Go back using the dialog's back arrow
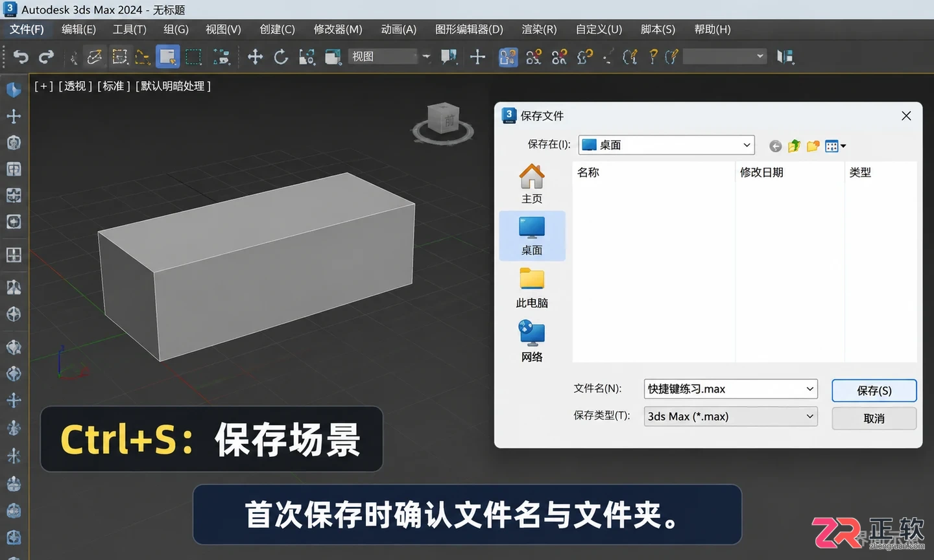Viewport: 934px width, 560px height. (775, 146)
